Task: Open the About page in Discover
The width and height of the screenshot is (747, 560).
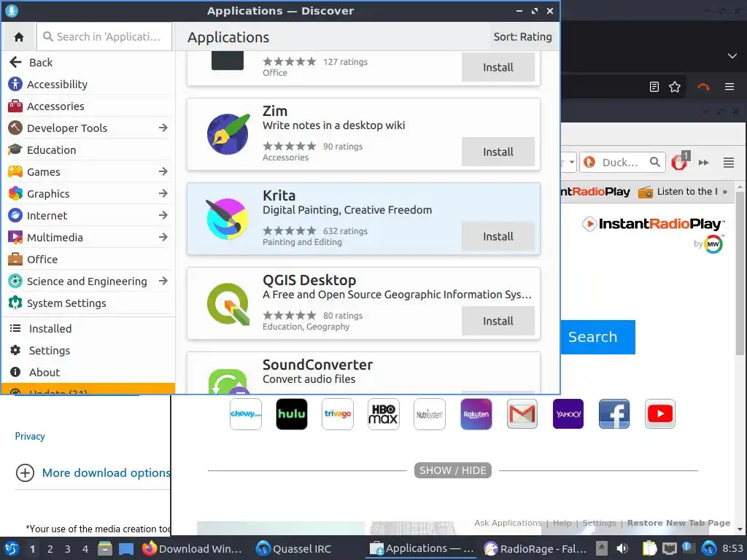Action: pyautogui.click(x=88, y=373)
